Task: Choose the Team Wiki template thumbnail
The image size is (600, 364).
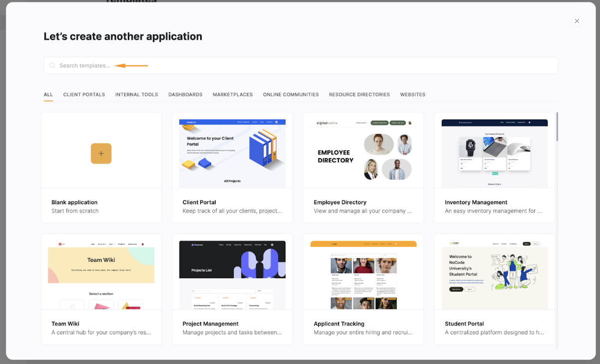Action: tap(101, 275)
